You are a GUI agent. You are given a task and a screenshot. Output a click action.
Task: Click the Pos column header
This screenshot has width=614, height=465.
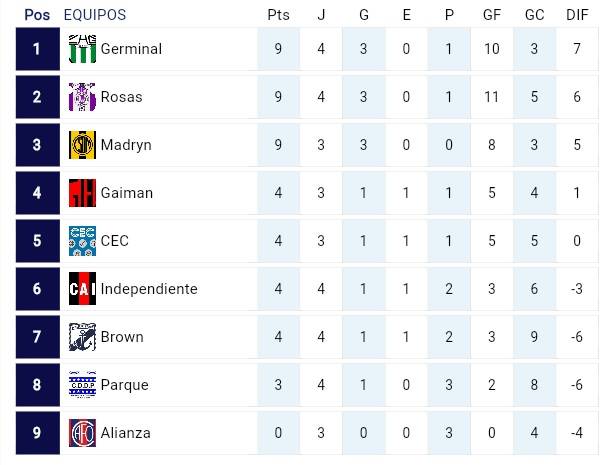pyautogui.click(x=37, y=15)
